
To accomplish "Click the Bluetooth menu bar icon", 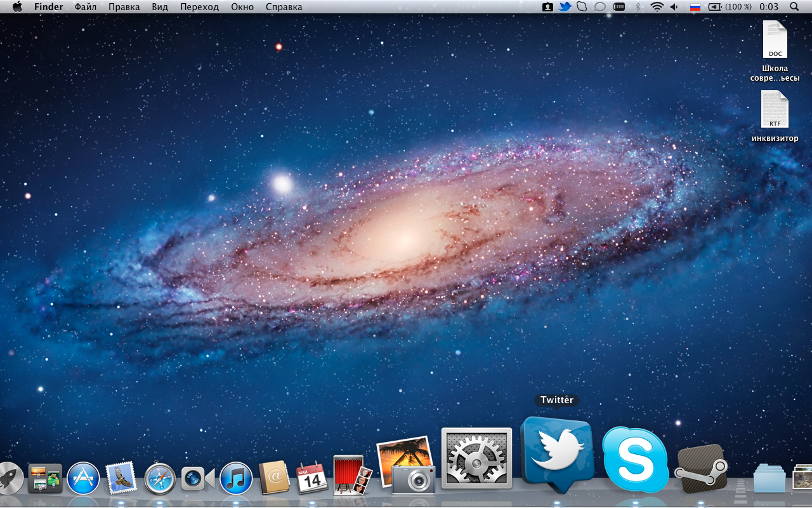I will (638, 7).
